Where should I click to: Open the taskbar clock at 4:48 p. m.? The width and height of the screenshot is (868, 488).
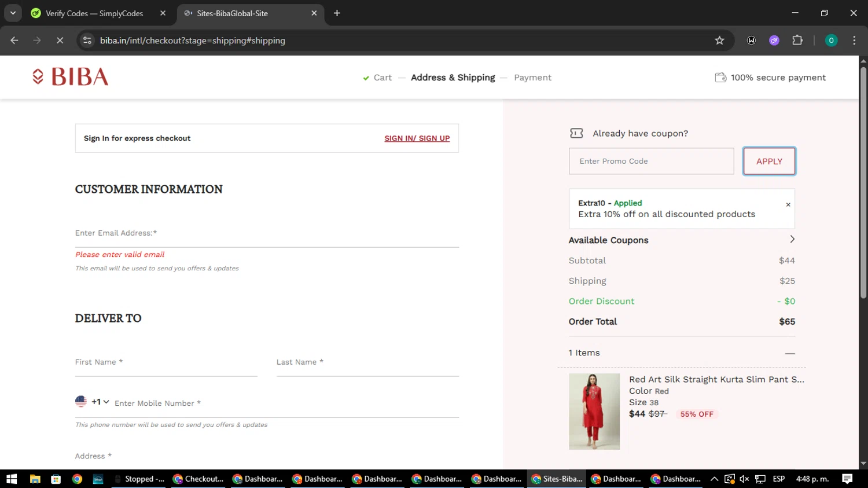click(812, 479)
